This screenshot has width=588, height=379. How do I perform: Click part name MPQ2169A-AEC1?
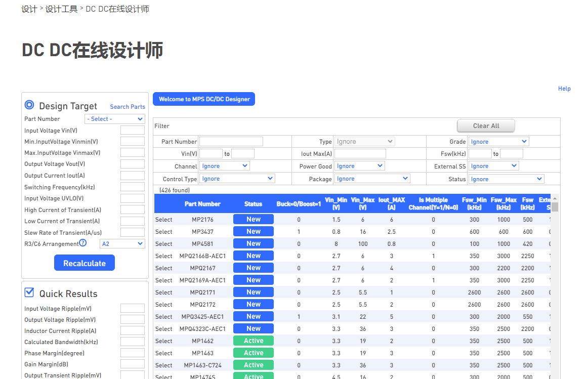[x=202, y=280]
